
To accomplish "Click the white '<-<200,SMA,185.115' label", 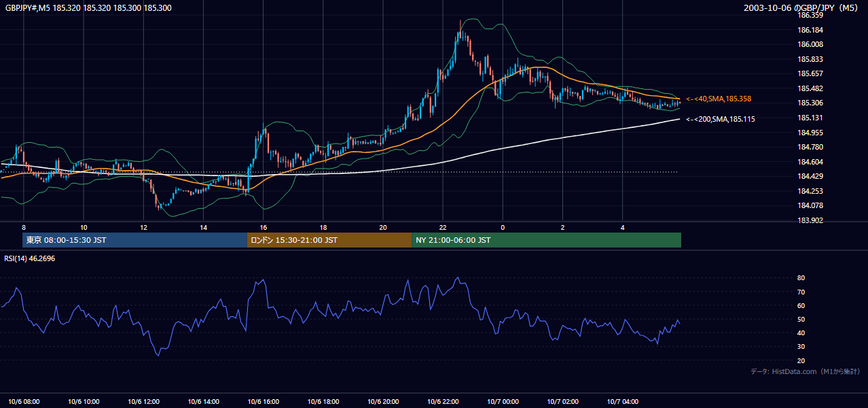I will (x=721, y=119).
